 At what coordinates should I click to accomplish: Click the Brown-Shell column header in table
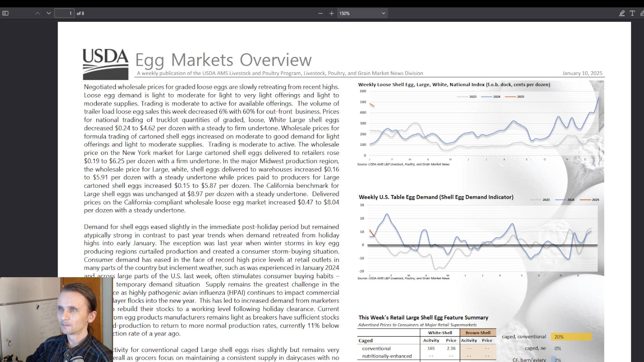click(x=478, y=333)
